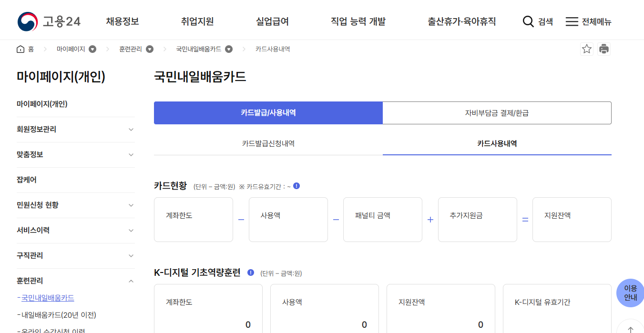Open 실업급여 top menu
This screenshot has width=644, height=333.
tap(272, 21)
